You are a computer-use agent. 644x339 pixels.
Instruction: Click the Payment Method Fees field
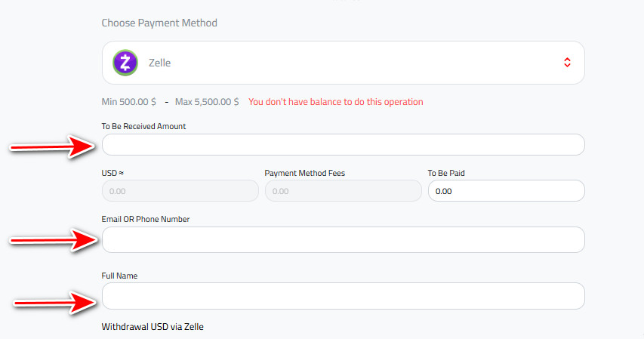(344, 191)
